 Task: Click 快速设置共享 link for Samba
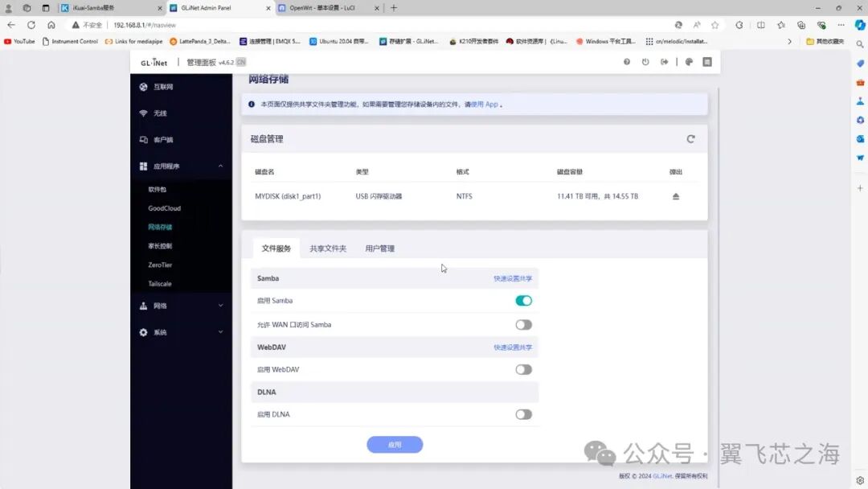point(513,278)
